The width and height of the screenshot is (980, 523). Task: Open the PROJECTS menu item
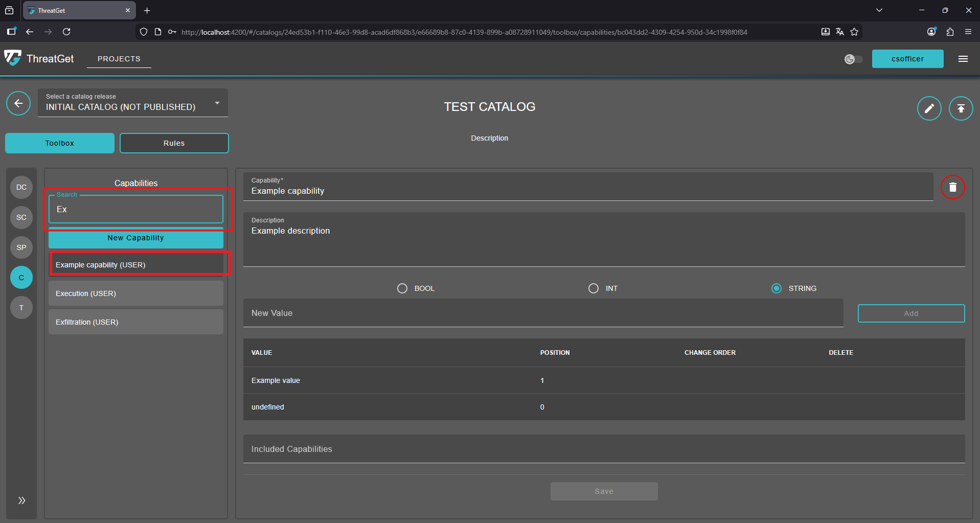click(119, 58)
